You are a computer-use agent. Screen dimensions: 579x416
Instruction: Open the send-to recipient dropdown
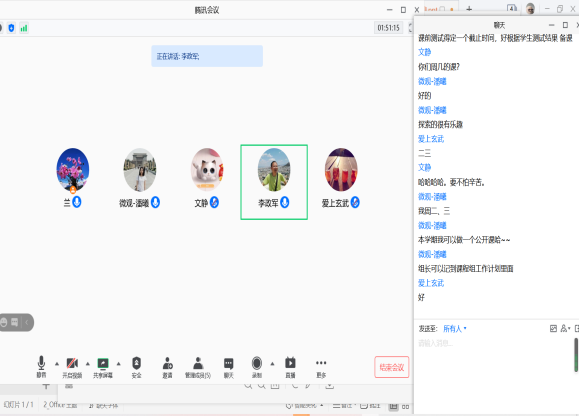[x=455, y=329]
